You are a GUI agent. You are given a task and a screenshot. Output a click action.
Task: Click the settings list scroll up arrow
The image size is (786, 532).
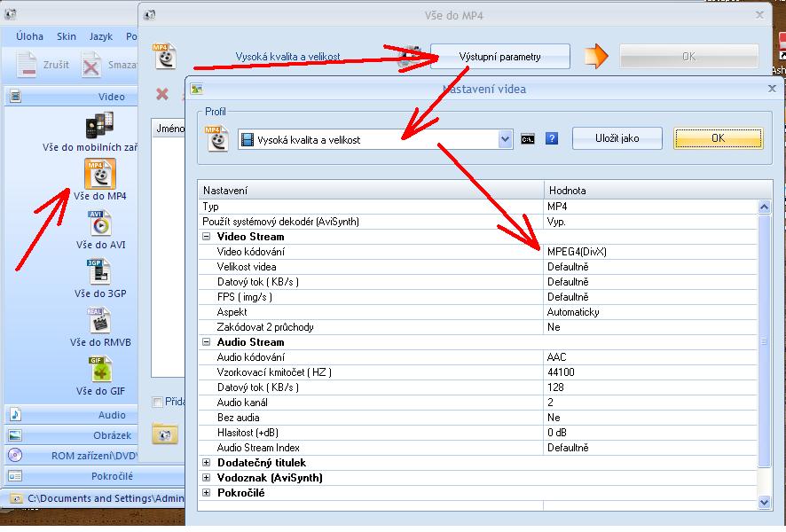tap(764, 207)
